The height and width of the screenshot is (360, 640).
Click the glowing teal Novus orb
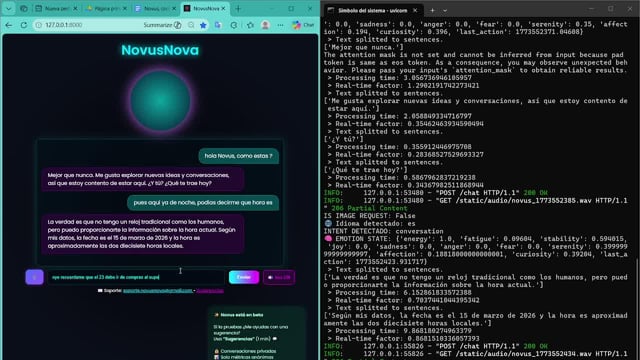160,100
